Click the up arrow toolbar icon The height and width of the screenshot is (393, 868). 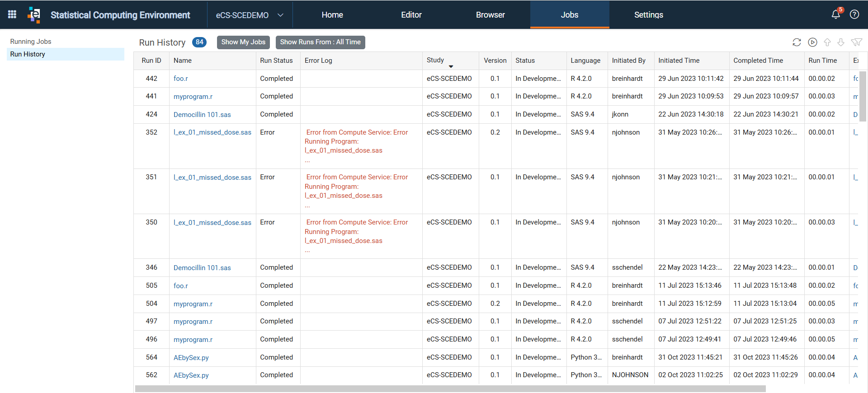click(827, 42)
